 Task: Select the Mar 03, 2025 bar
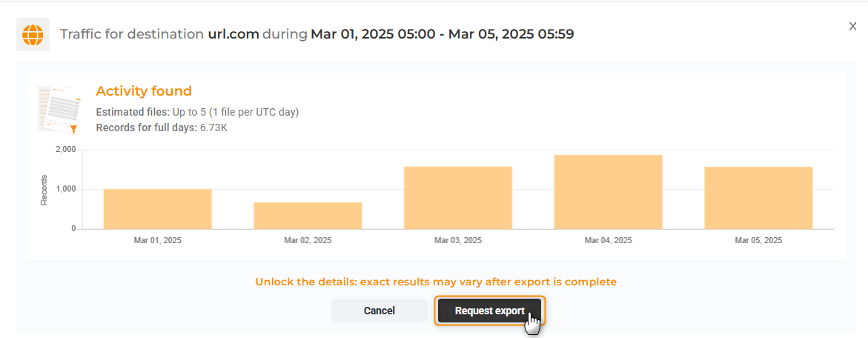(458, 198)
